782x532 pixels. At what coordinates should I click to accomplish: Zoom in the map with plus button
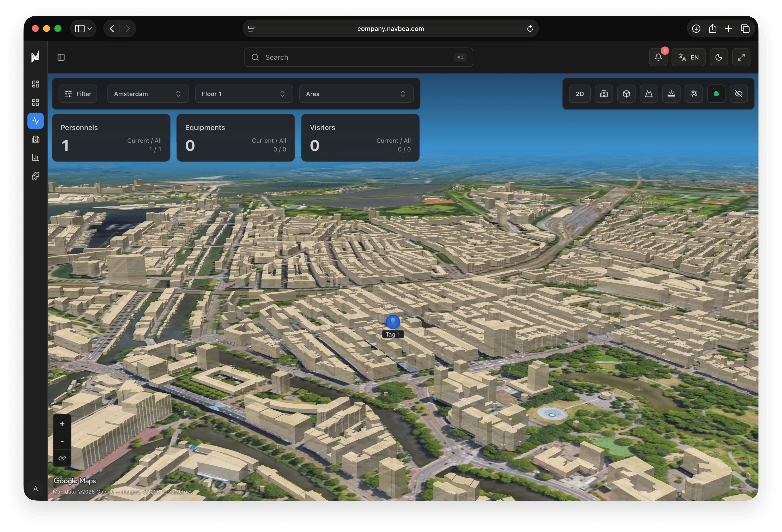[x=62, y=424]
